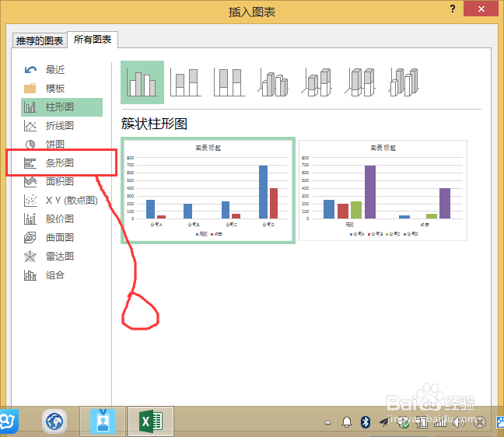
Task: Open the 模板 templates category
Action: [x=61, y=88]
